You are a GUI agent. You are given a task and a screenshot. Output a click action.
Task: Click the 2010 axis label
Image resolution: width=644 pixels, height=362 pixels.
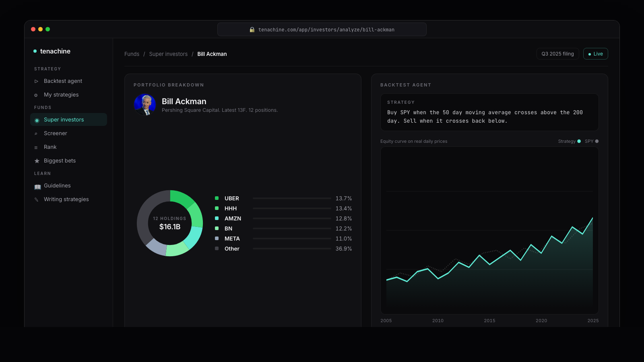coord(438,321)
